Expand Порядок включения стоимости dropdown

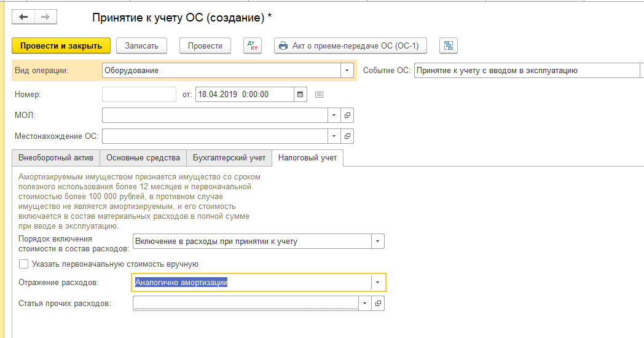pyautogui.click(x=378, y=242)
